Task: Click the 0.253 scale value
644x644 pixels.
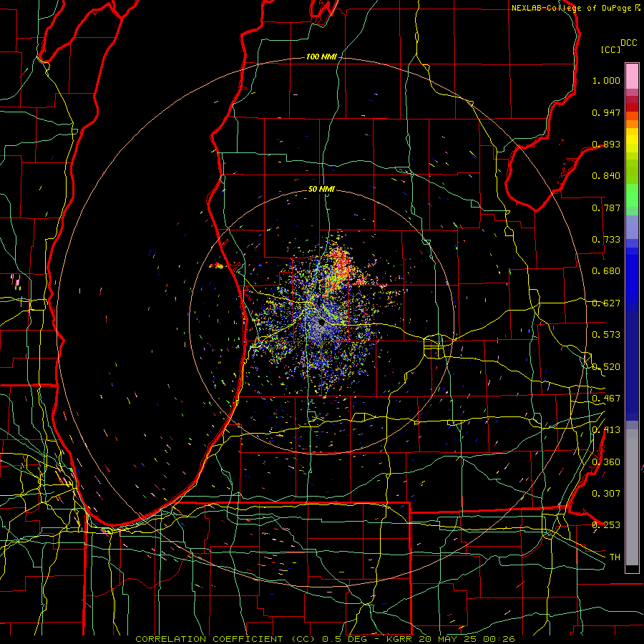Action: coord(606,525)
